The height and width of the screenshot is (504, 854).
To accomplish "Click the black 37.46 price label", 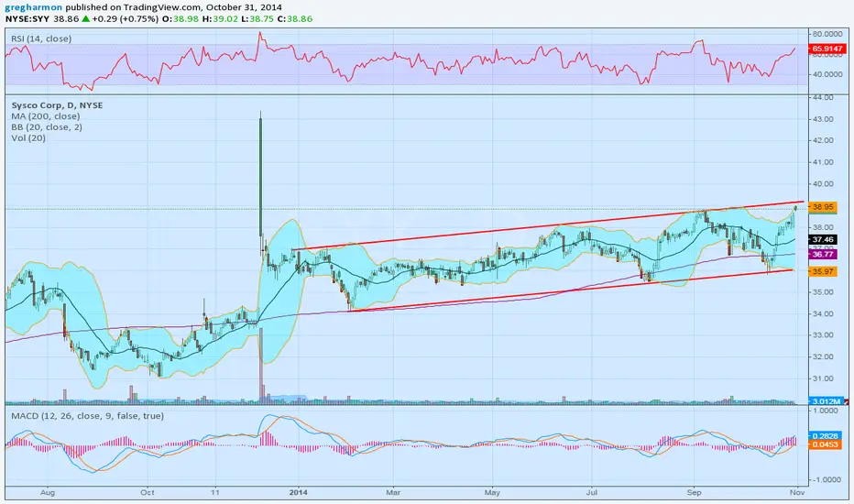I will point(823,239).
